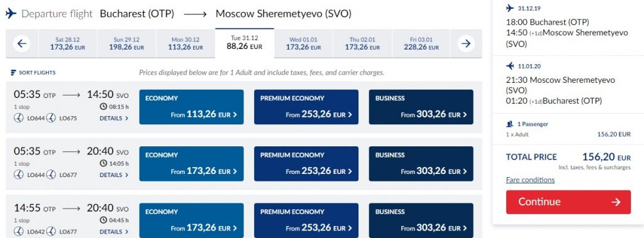
Task: Click the previous dates arrow icon
Action: pos(21,43)
